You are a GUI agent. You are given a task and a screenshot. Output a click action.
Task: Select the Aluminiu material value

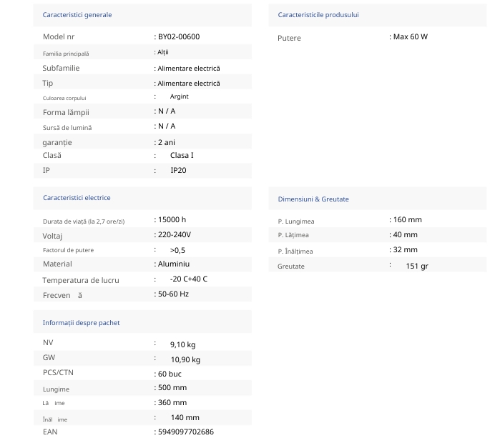(x=174, y=264)
